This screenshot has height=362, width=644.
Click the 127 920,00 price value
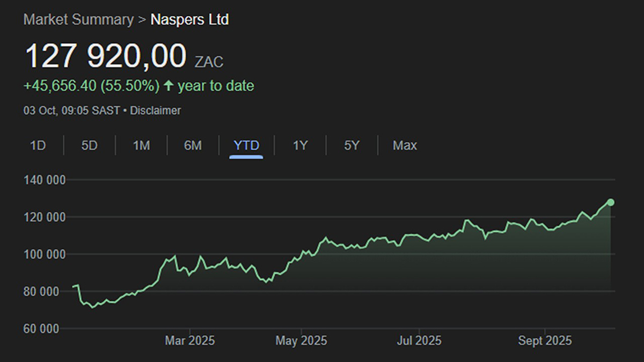coord(106,56)
